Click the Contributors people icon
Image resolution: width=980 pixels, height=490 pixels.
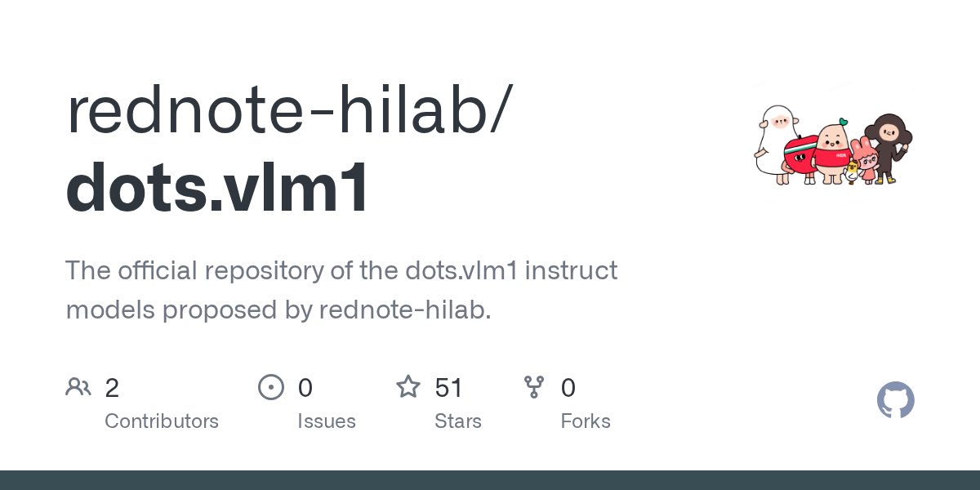pos(78,387)
